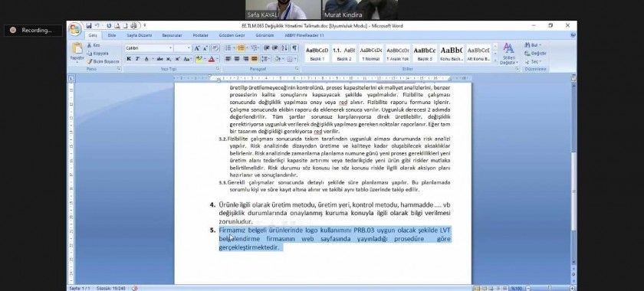
Task: Zoom in with status bar plus button
Action: [573, 288]
